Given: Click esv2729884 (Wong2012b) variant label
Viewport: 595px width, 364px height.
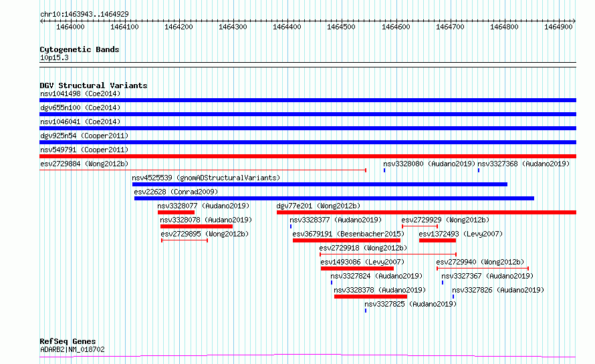Looking at the screenshot, I should click(84, 164).
